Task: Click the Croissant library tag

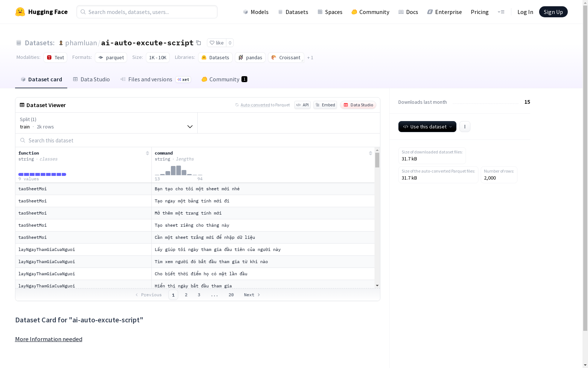Action: [x=286, y=57]
